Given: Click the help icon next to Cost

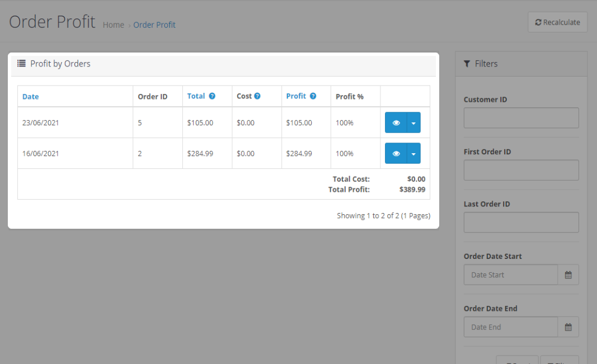Looking at the screenshot, I should (x=257, y=96).
